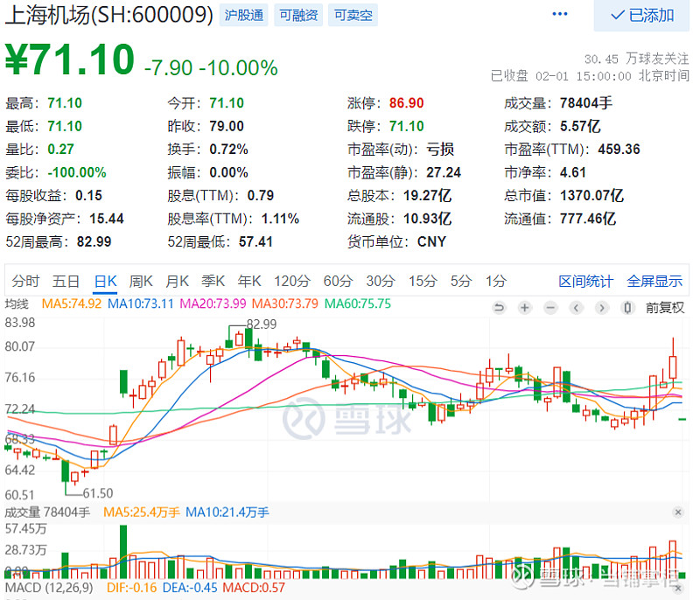This screenshot has height=600, width=700.
Task: Click the 可融资 tag
Action: (298, 15)
